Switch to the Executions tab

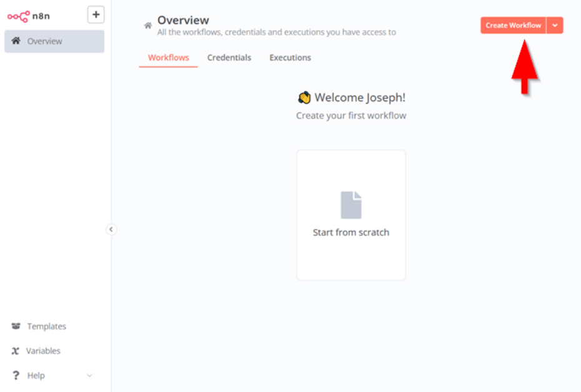pyautogui.click(x=290, y=57)
